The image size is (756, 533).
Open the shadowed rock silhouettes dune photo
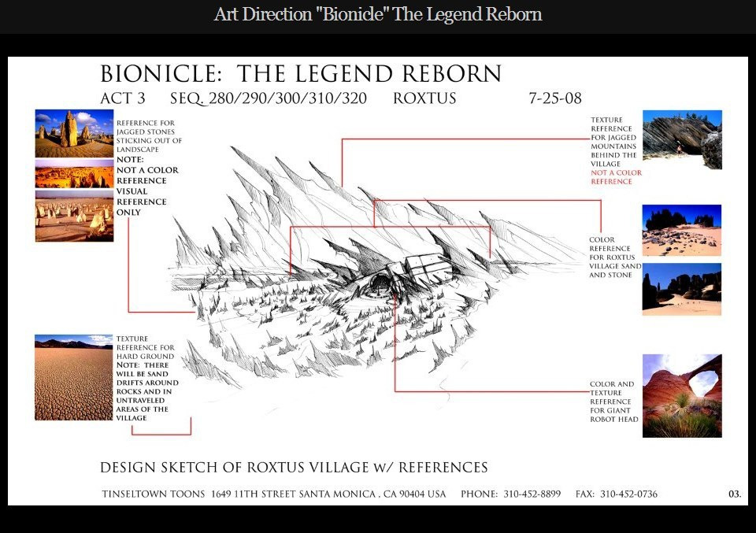coord(682,289)
